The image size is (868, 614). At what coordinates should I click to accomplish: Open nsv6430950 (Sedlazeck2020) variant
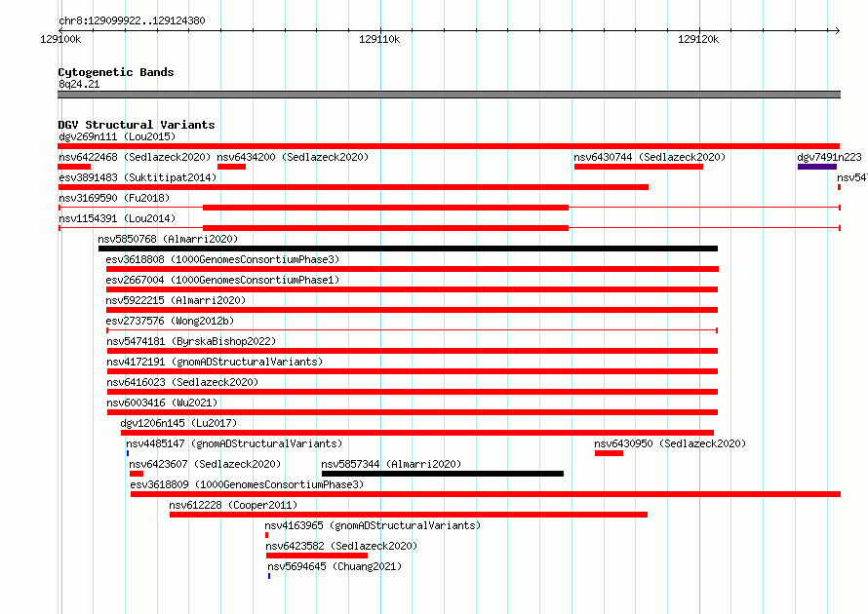coord(609,453)
